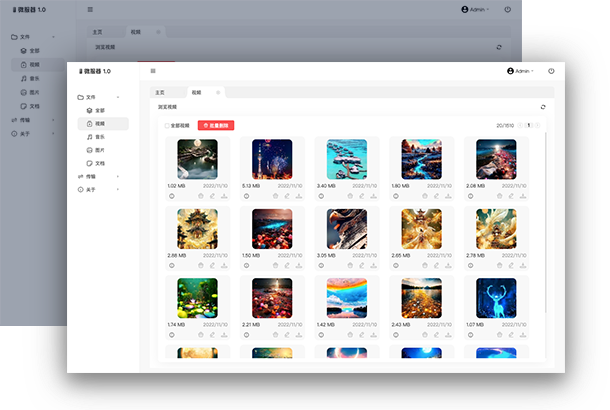Open the rainbow landscape video thumbnail (1.42 MB)
The image size is (610, 410).
(x=347, y=298)
